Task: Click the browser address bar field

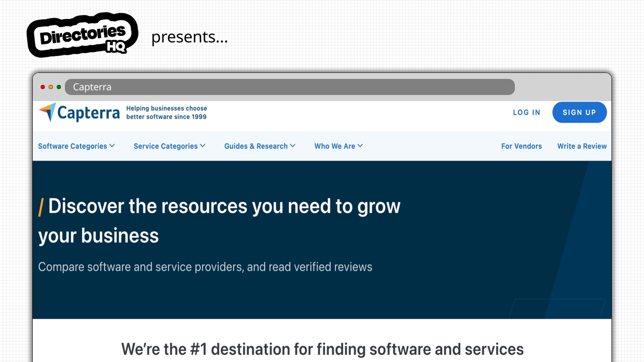Action: click(x=290, y=87)
